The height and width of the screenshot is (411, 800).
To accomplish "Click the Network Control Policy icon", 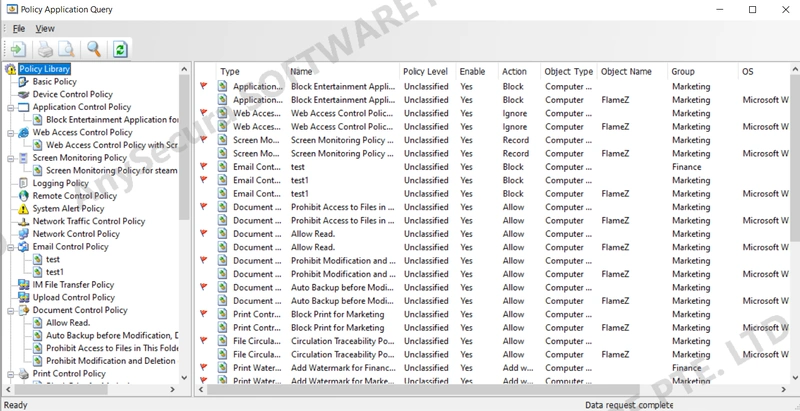I will pyautogui.click(x=23, y=234).
